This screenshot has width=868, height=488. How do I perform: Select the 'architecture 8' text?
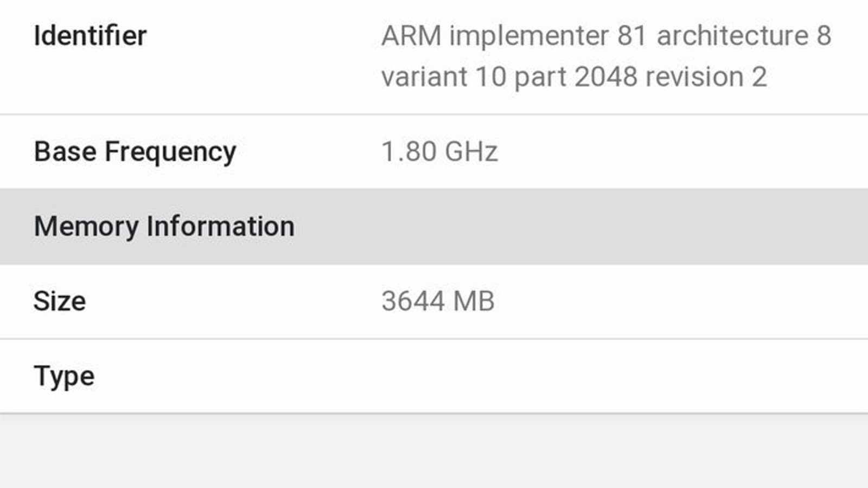tap(744, 36)
